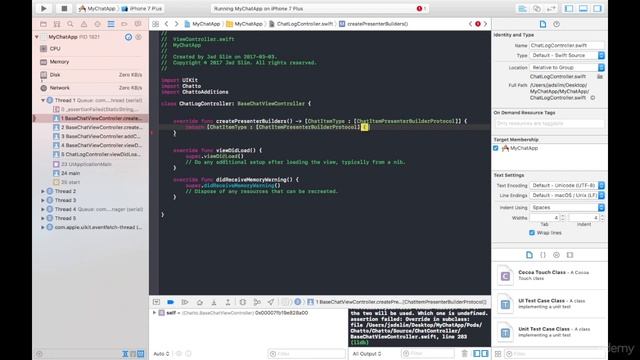Show the Version editor

coord(551,9)
